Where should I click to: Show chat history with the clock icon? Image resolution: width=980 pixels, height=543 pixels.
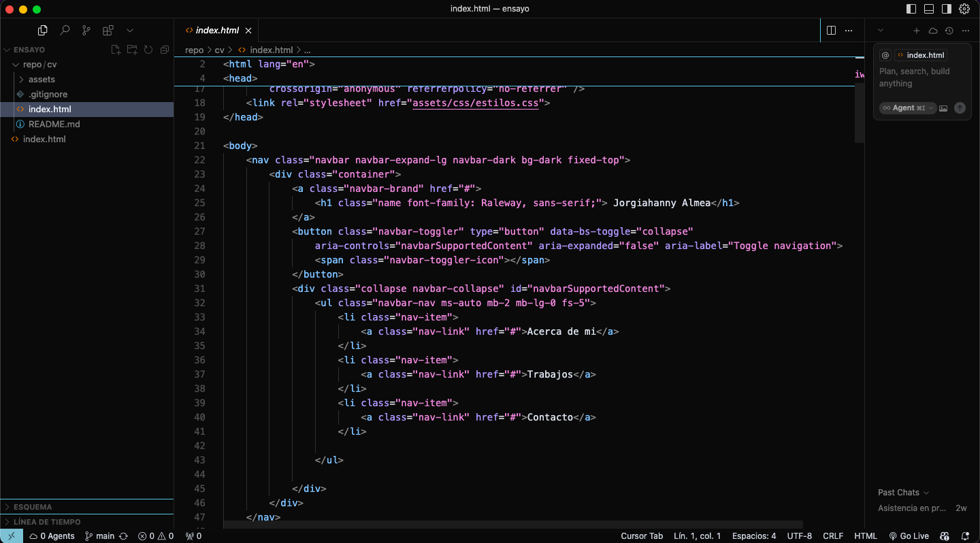click(x=949, y=31)
